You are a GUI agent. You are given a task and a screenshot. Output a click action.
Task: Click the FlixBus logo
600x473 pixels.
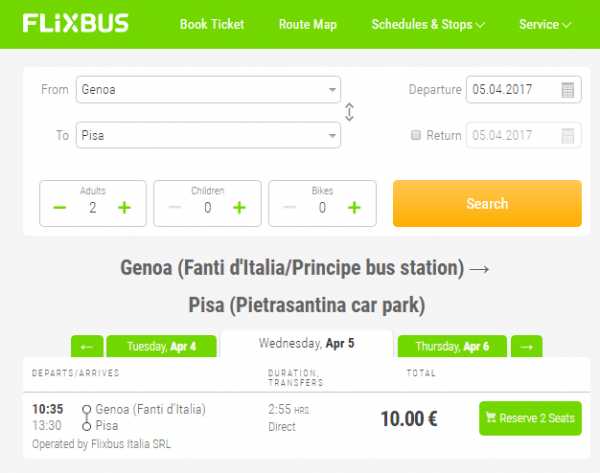tap(75, 23)
